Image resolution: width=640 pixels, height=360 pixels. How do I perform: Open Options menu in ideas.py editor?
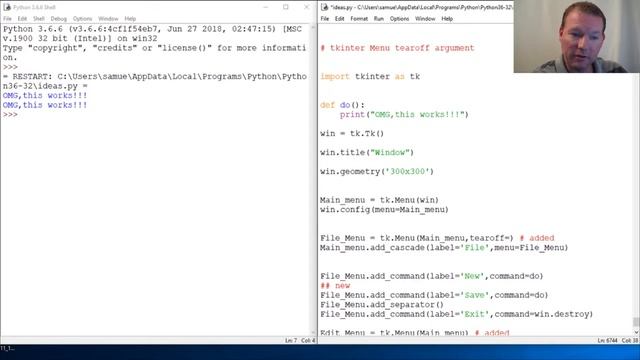399,19
